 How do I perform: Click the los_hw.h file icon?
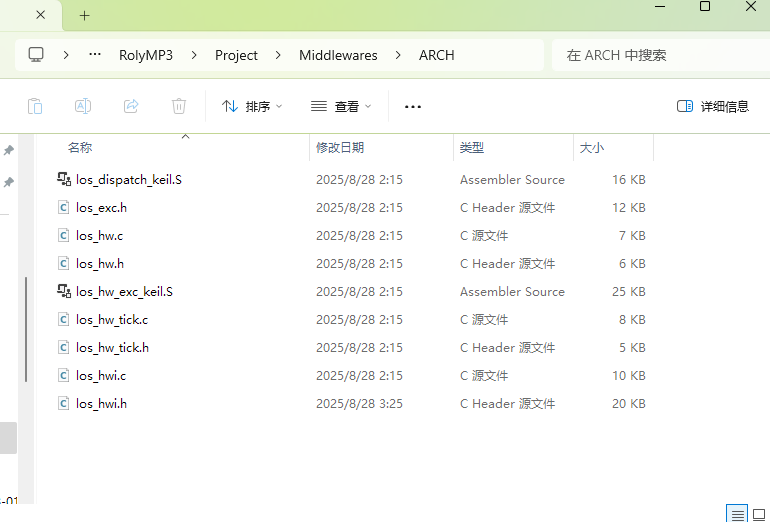click(x=63, y=263)
